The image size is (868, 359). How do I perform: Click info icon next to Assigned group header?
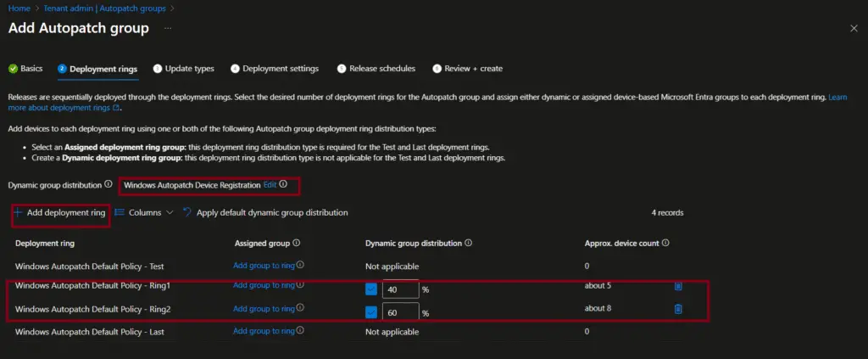tap(296, 243)
